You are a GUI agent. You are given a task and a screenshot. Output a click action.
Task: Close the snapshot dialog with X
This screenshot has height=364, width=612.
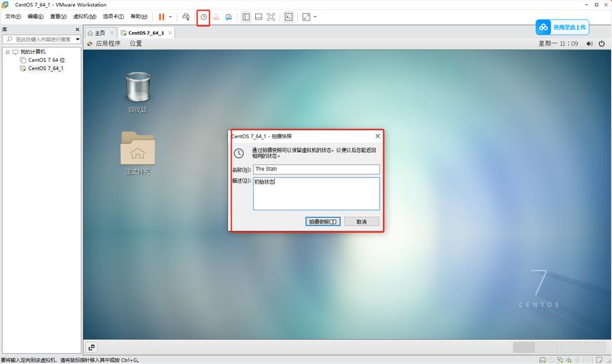click(377, 136)
